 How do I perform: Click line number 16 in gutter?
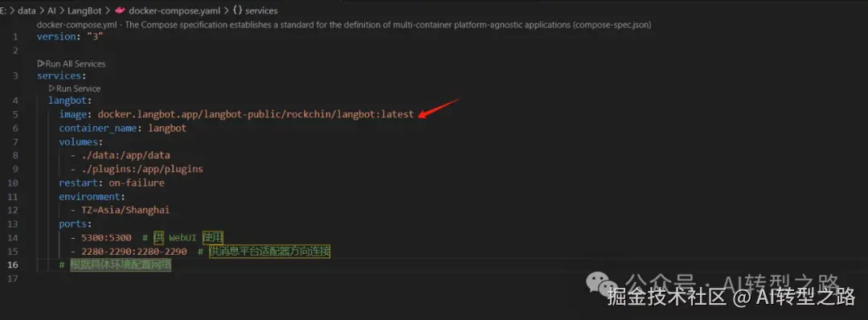[x=13, y=265]
